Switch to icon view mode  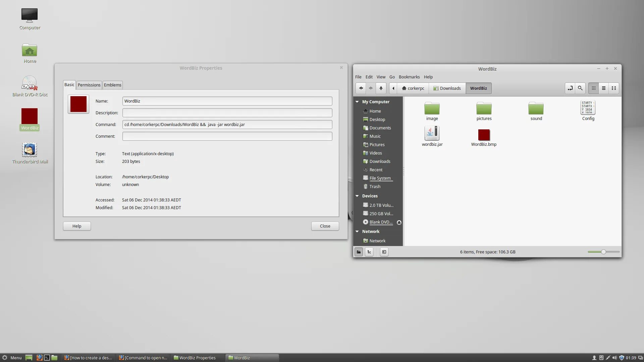(593, 88)
